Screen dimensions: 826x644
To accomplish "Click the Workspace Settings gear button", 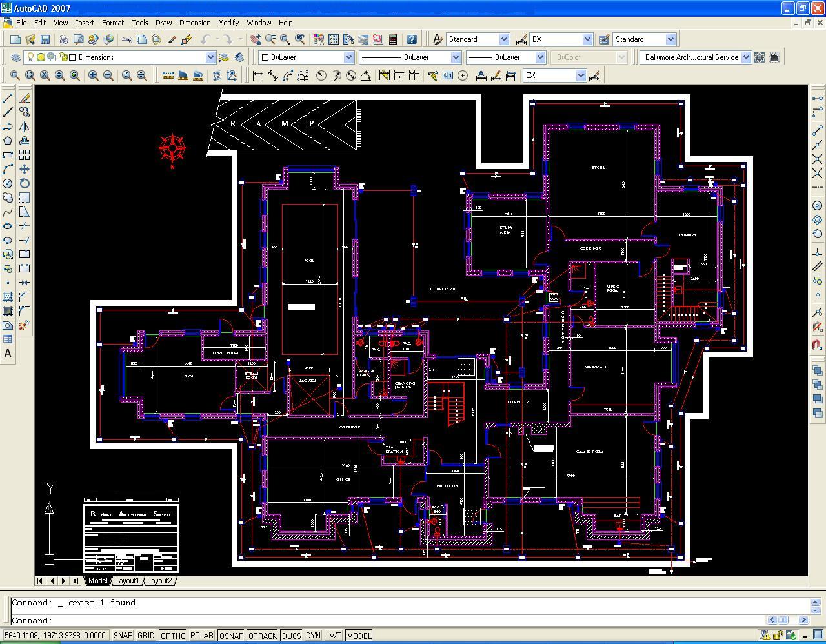I will [x=760, y=57].
